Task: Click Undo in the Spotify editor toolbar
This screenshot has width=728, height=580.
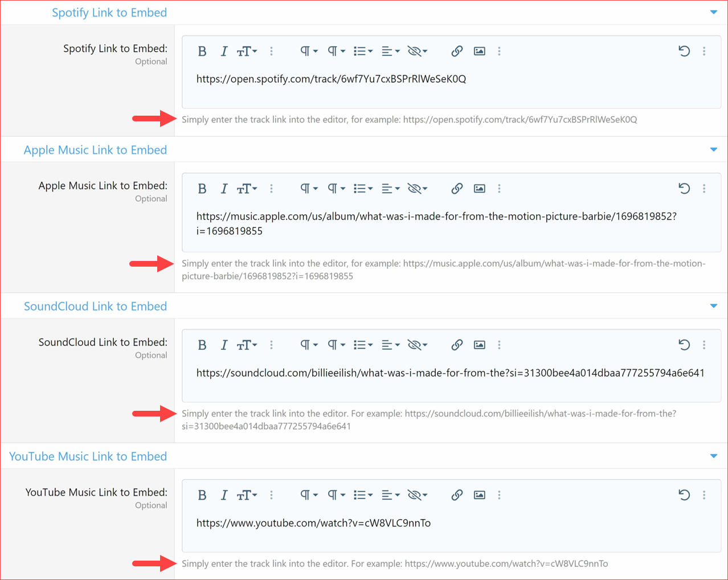Action: point(684,51)
